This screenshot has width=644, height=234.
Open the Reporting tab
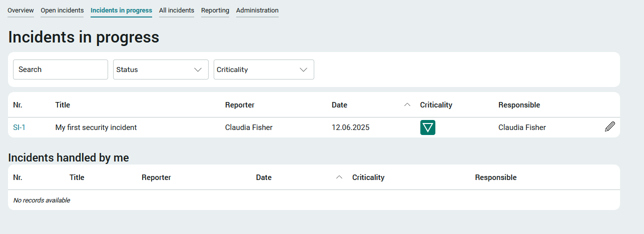[x=215, y=10]
